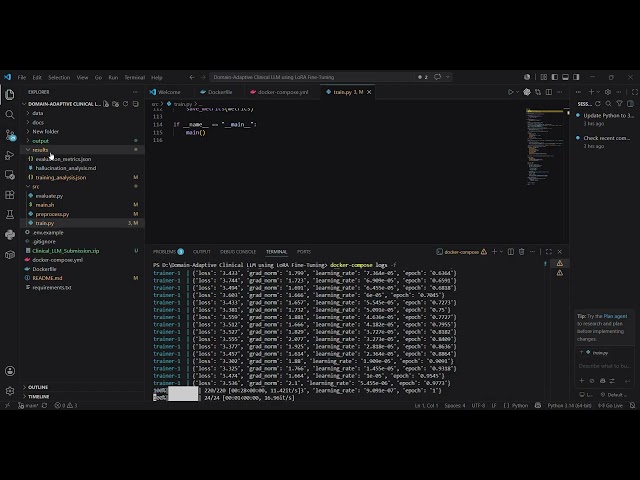Customize layout icon in title bar
640x480 pixels.
click(544, 77)
